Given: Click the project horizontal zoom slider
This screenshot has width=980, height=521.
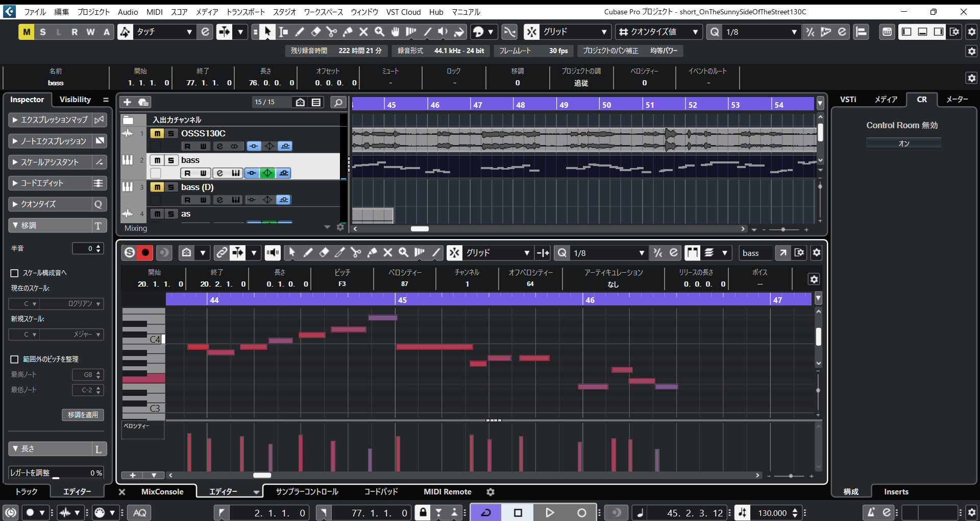Looking at the screenshot, I should pyautogui.click(x=783, y=230).
